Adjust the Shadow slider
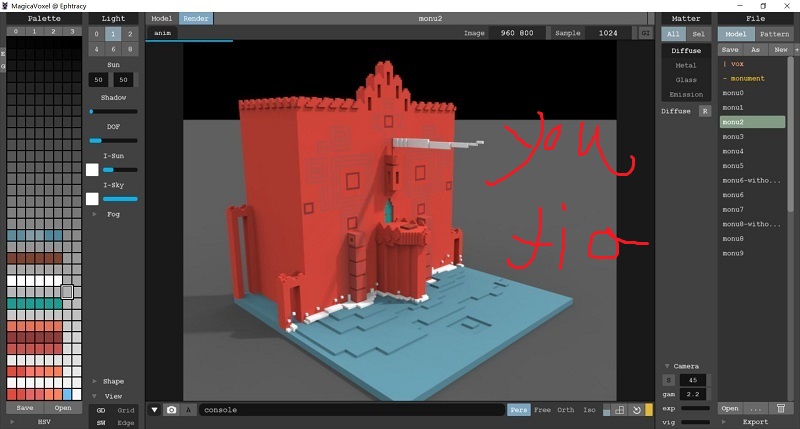The height and width of the screenshot is (429, 800). coord(112,111)
